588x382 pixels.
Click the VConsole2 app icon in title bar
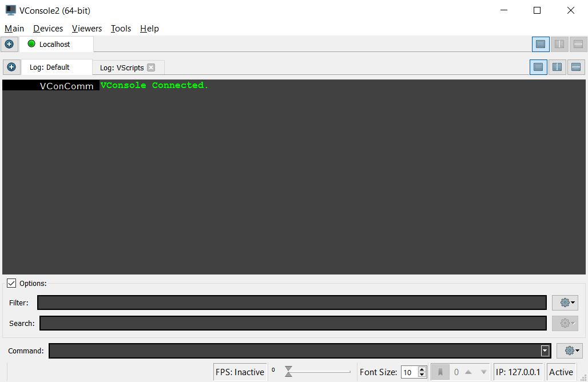pos(10,10)
